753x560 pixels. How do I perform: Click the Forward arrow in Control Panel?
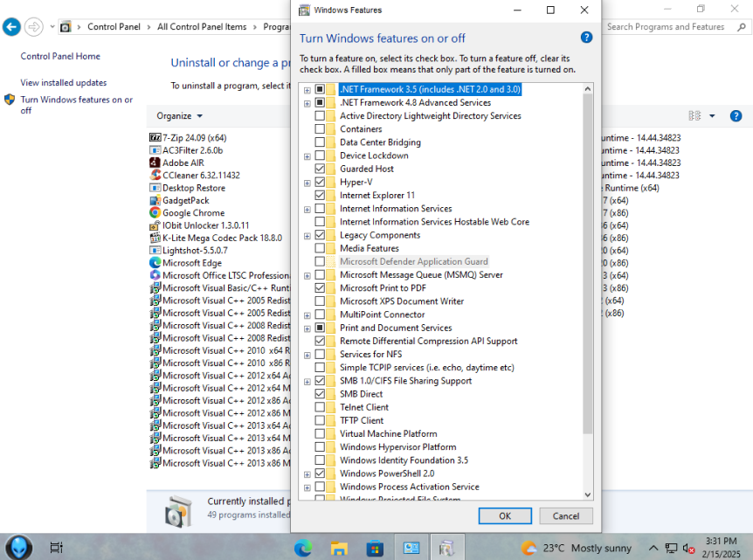(33, 27)
